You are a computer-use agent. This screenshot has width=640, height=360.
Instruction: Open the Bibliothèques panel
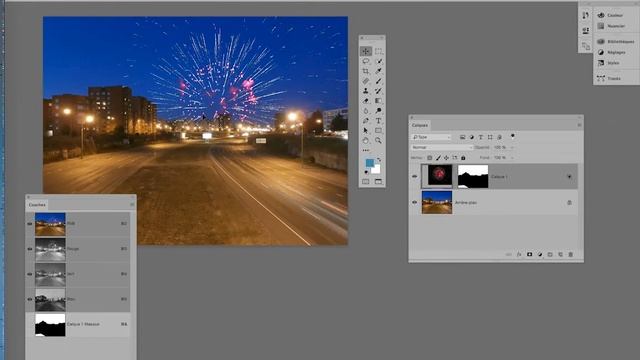click(x=616, y=41)
